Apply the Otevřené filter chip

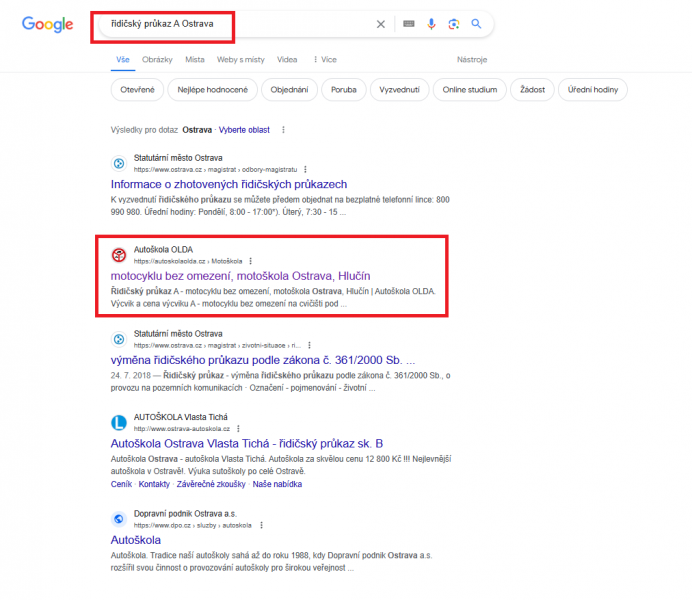pos(137,90)
